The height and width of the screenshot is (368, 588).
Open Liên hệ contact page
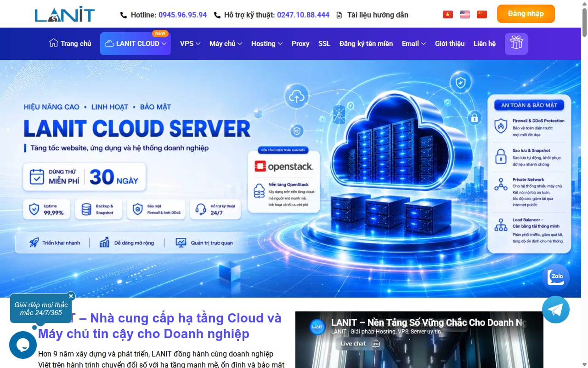[x=485, y=44]
